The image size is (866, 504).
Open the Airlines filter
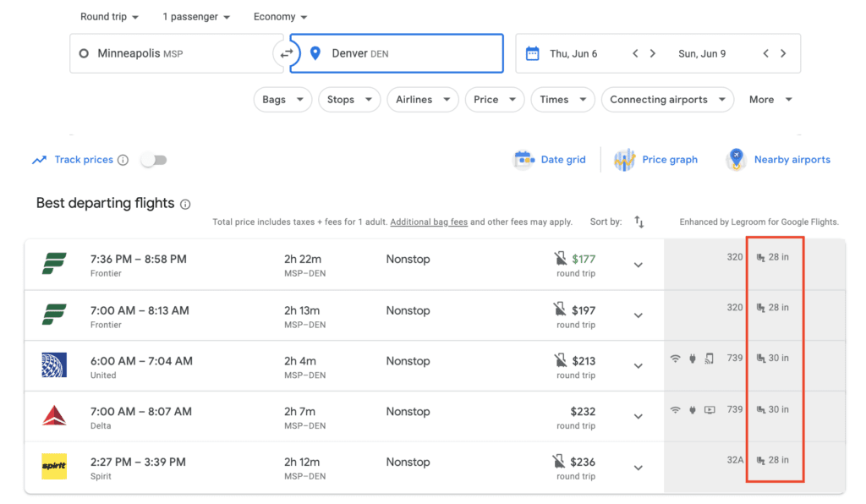(x=422, y=100)
